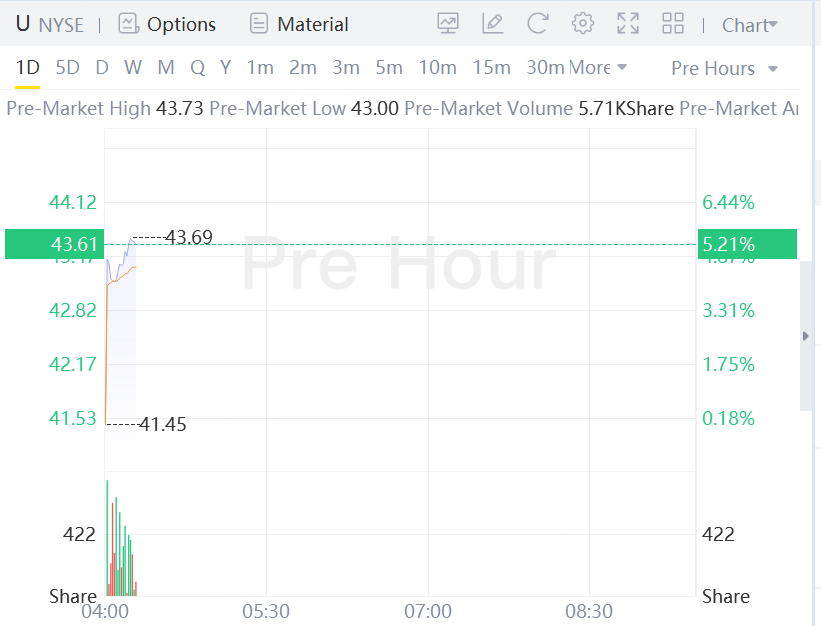This screenshot has width=821, height=626.
Task: Switch to the 5D timeframe tab
Action: coord(68,68)
